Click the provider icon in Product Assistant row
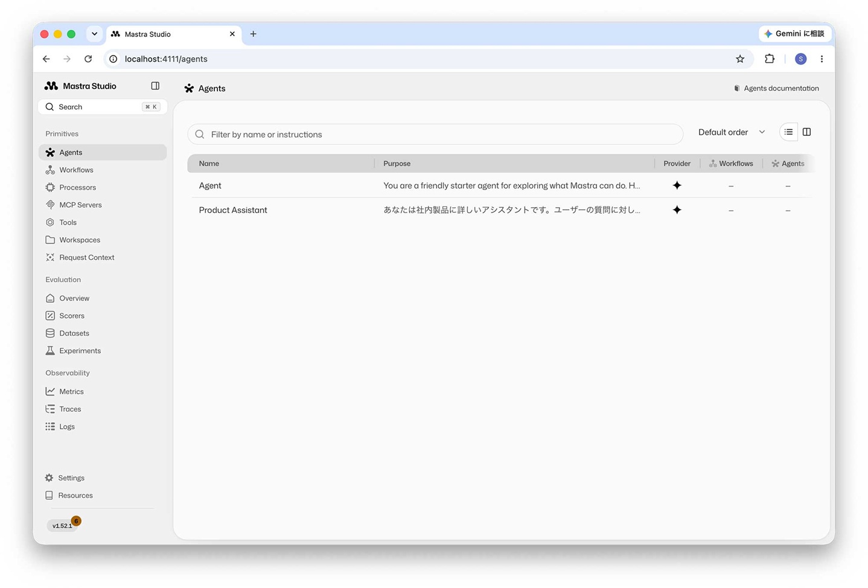The height and width of the screenshot is (588, 868). point(677,210)
